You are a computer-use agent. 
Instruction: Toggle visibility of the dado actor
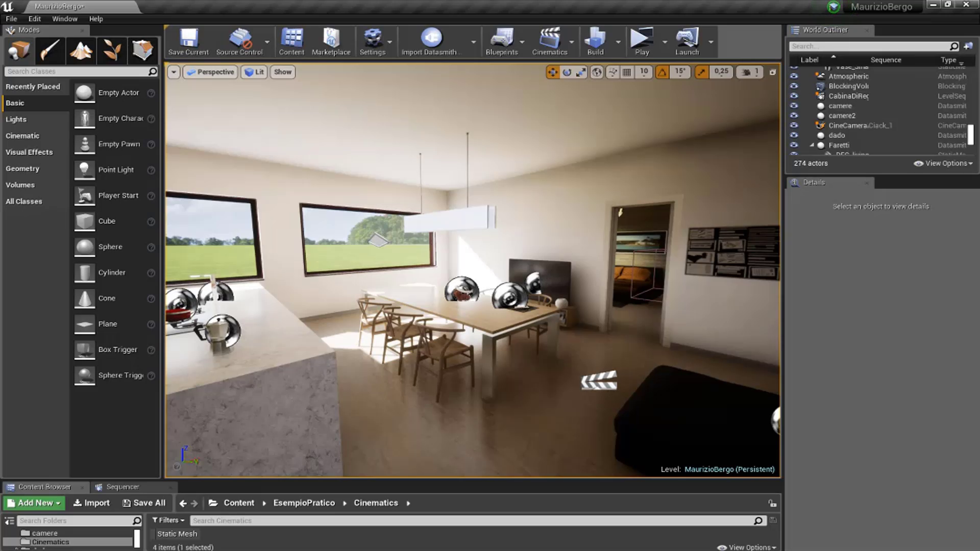(794, 135)
